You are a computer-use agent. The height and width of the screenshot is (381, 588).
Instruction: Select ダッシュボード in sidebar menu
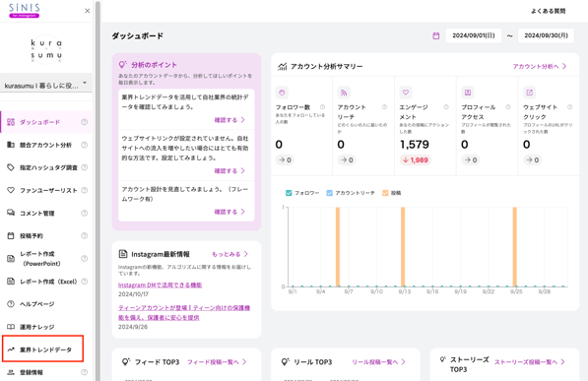tap(45, 122)
